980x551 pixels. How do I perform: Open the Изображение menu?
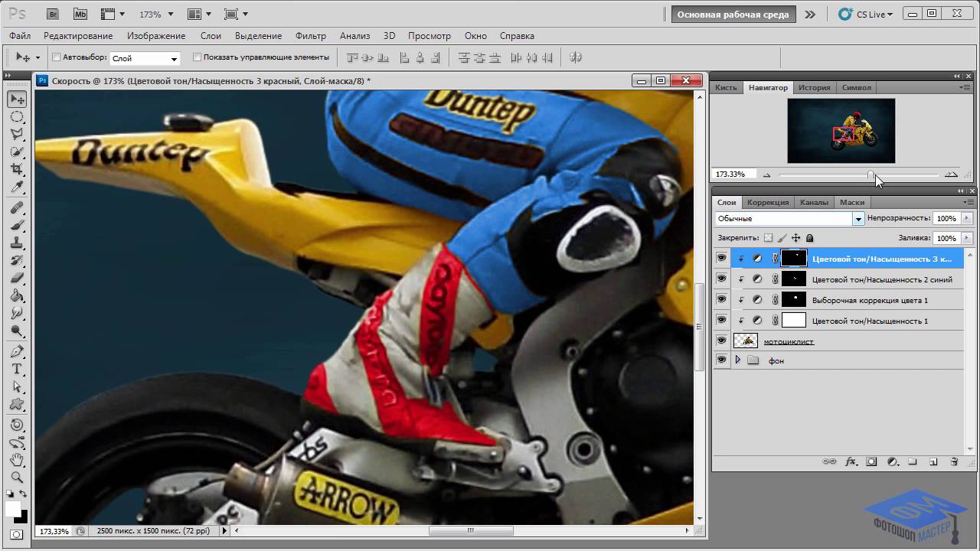click(x=156, y=36)
